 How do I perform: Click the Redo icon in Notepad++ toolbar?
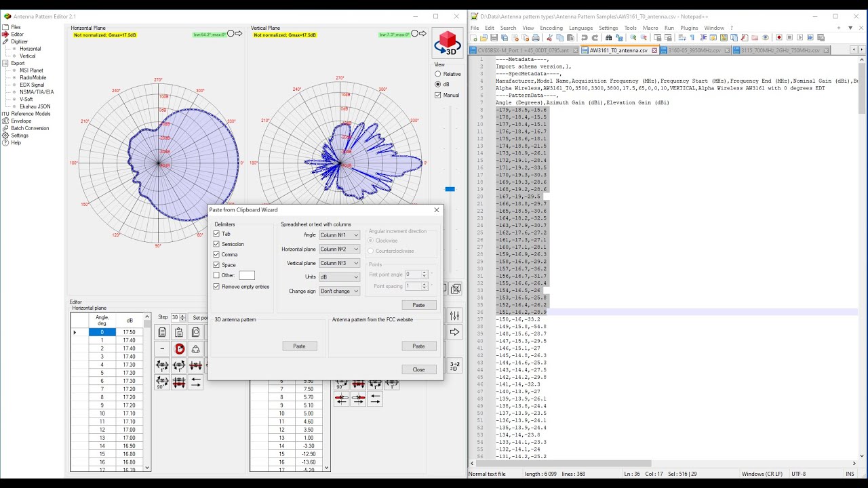(x=595, y=38)
